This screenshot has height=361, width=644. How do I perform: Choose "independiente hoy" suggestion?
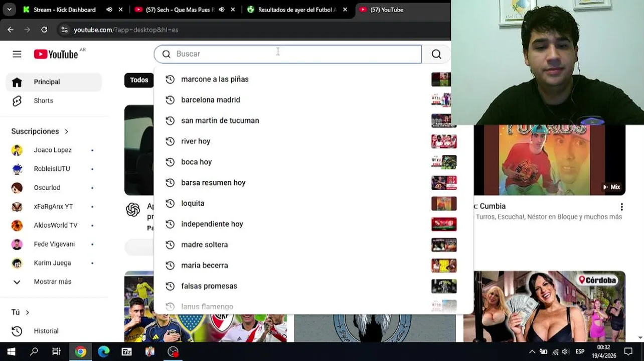pos(212,224)
